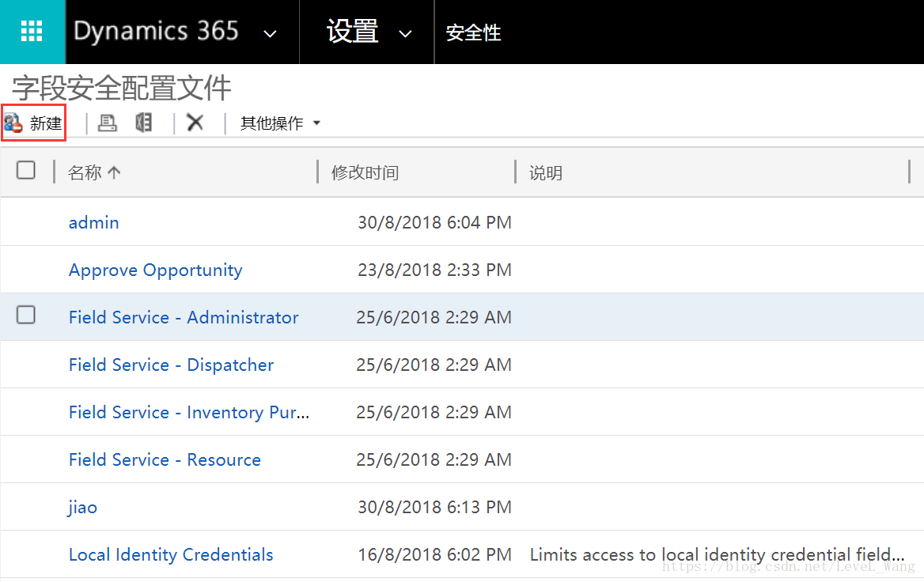Click the New profile icon button
Image resolution: width=924 pixels, height=582 pixels.
(33, 123)
